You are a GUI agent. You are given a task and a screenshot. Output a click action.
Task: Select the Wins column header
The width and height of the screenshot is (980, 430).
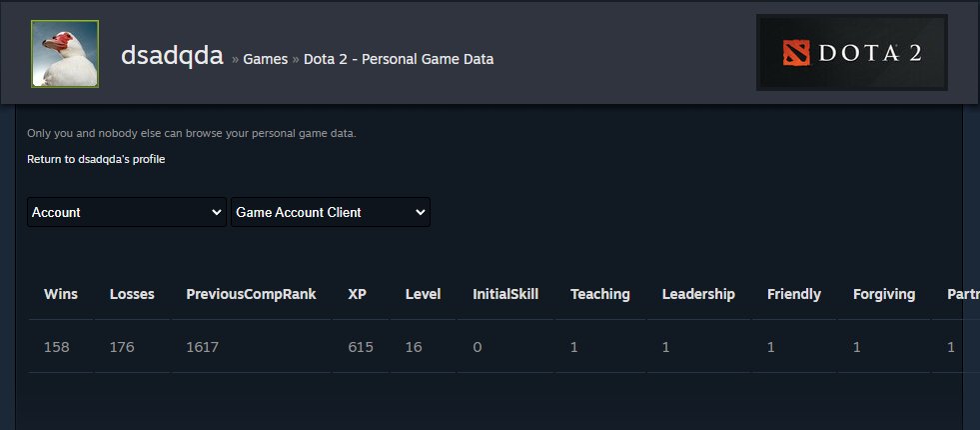(x=61, y=294)
